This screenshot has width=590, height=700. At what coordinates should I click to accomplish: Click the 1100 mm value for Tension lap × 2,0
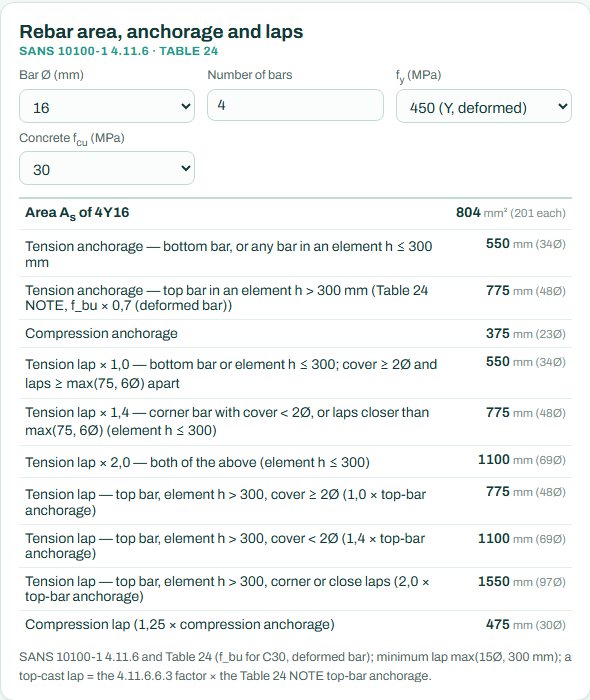point(522,459)
